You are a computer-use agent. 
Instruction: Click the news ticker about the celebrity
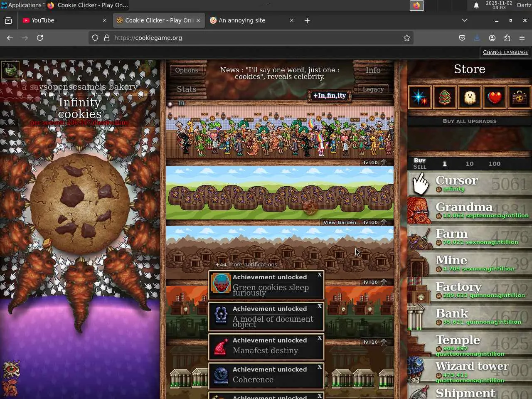click(x=280, y=74)
